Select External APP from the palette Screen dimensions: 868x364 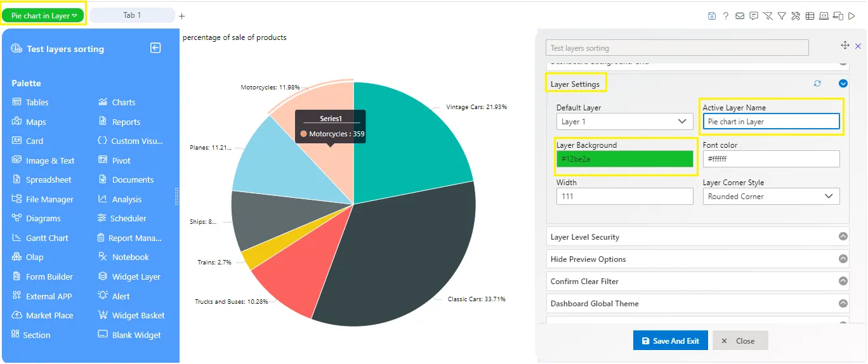[x=42, y=296]
